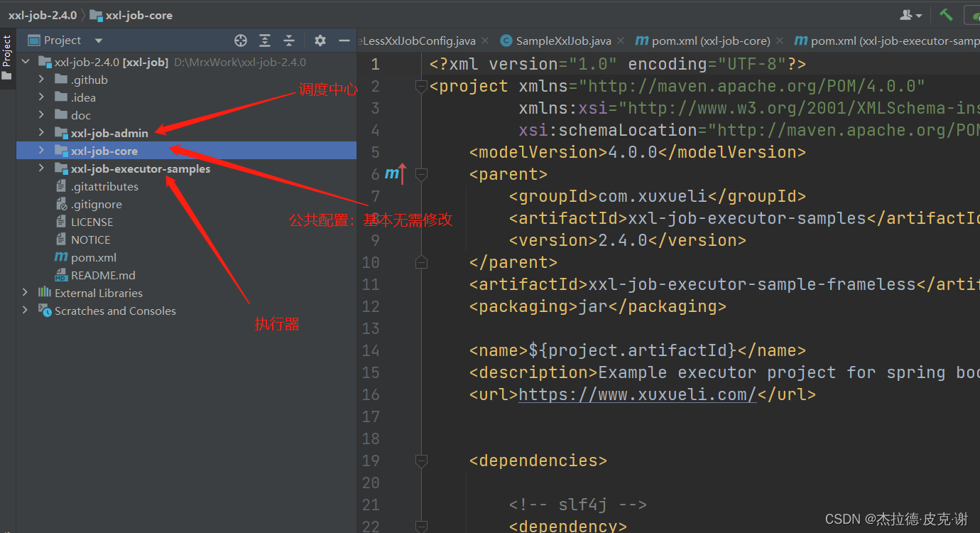Fold the project tag on line 2

421,86
